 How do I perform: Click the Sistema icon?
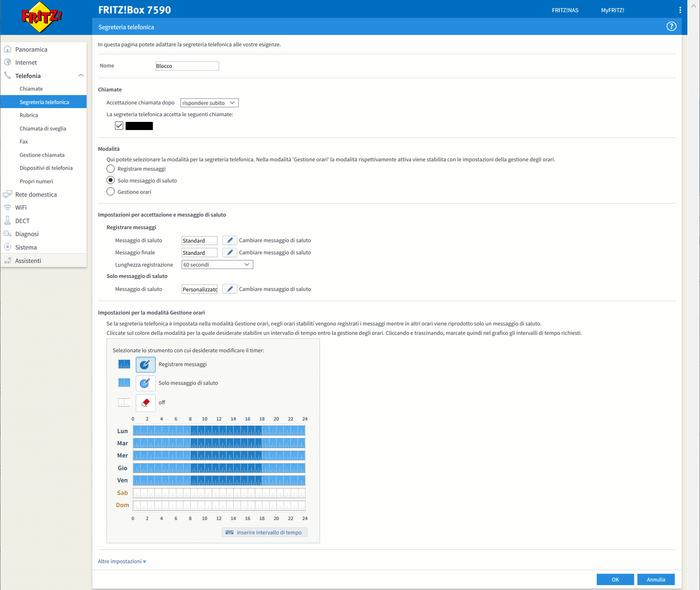(7, 247)
